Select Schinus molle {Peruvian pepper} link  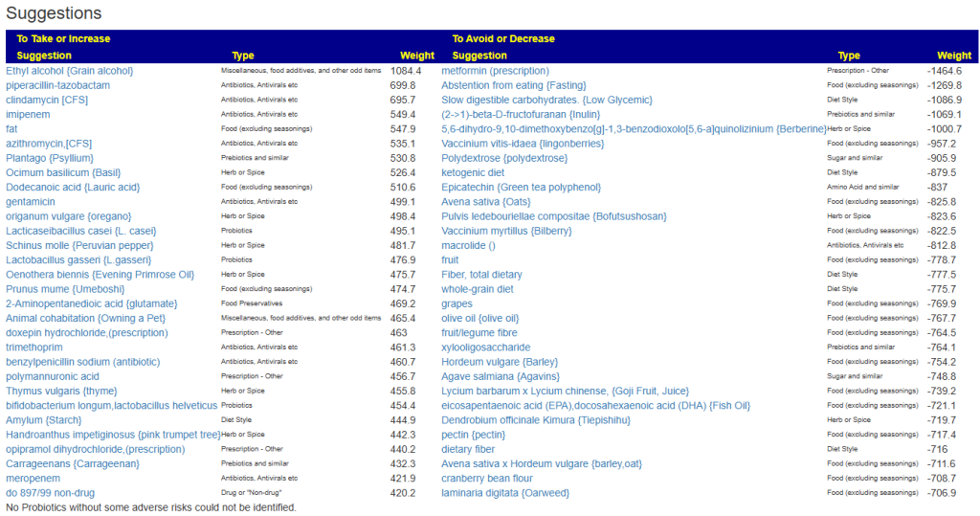click(x=79, y=245)
